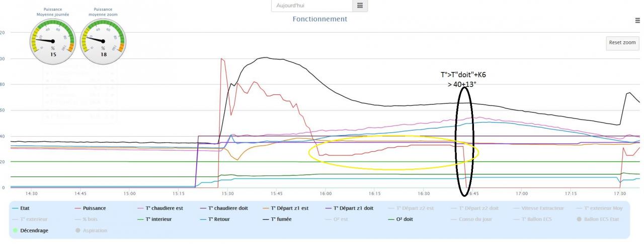Click the Fonctionnement chart title

pos(319,19)
